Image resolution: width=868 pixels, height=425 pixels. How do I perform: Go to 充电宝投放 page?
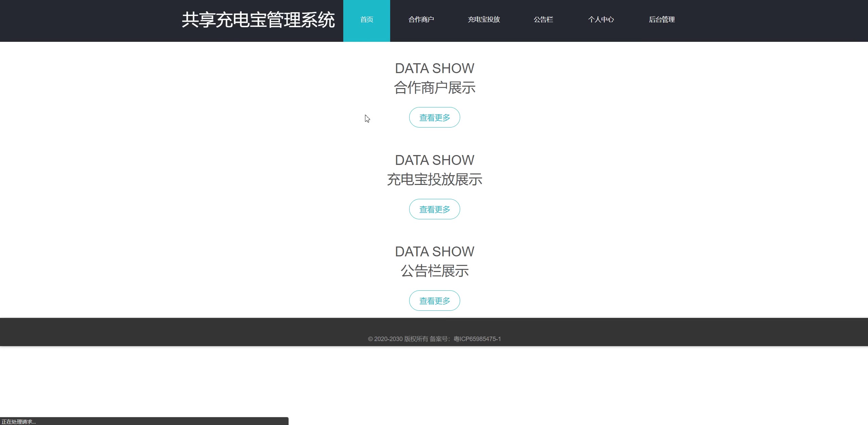[483, 20]
